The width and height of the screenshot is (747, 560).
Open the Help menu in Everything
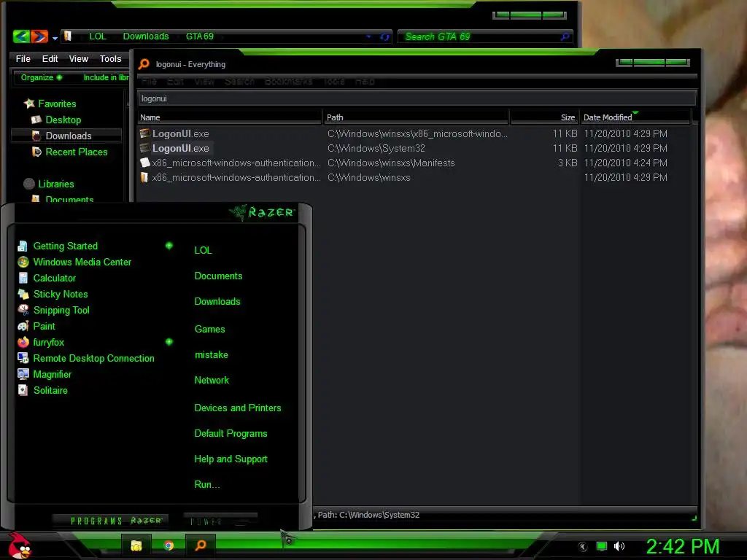coord(365,82)
